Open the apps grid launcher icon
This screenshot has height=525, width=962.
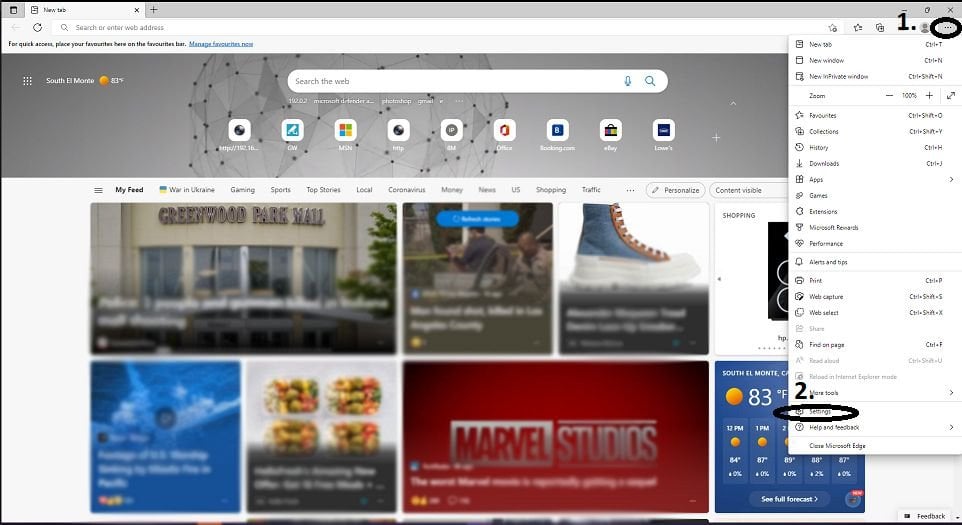(27, 81)
